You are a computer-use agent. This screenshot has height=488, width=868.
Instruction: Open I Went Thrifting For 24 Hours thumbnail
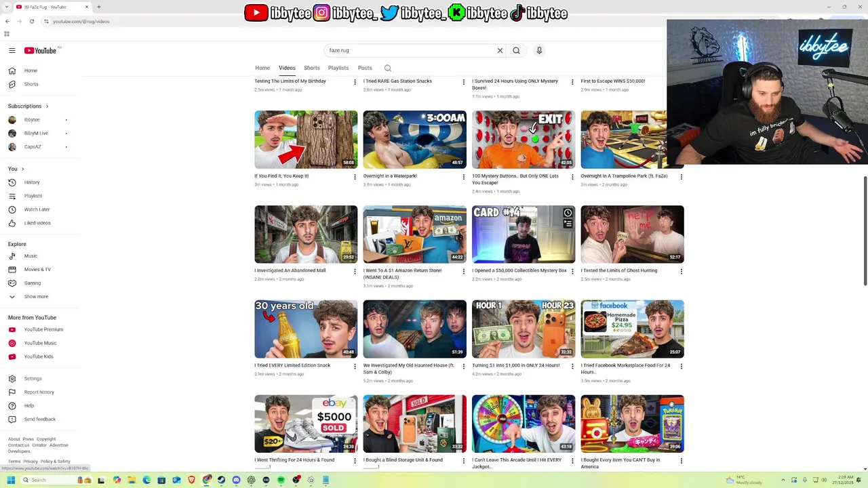coord(306,424)
